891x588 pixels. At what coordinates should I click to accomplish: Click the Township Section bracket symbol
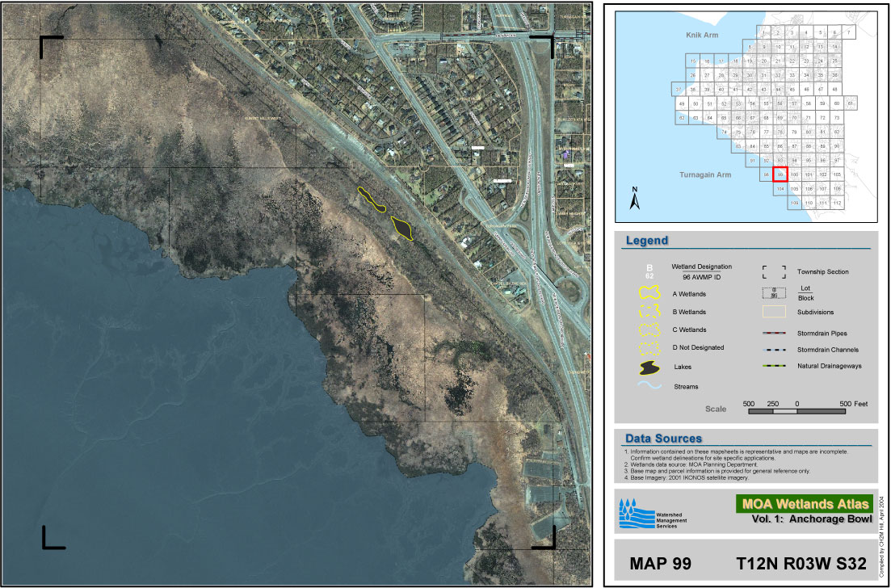[773, 272]
